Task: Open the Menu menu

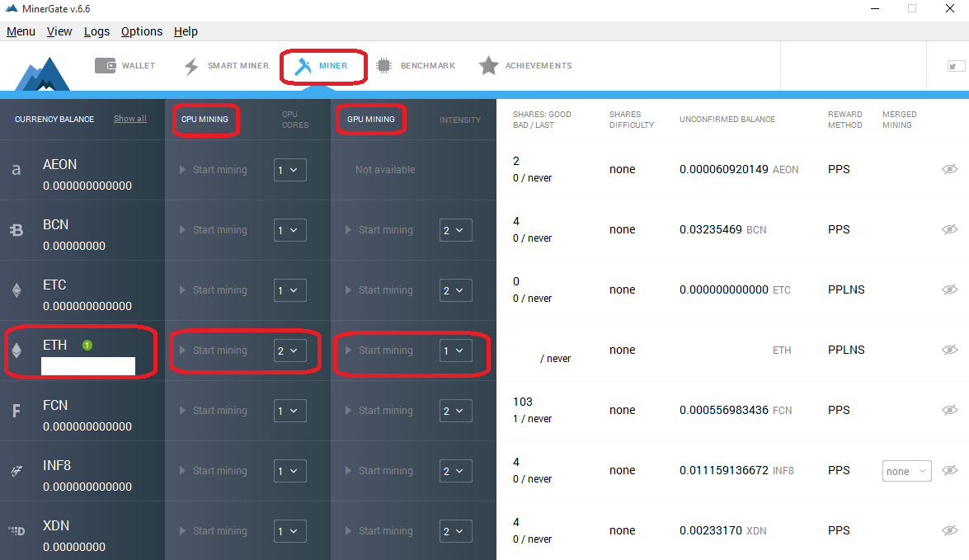Action: [x=21, y=31]
